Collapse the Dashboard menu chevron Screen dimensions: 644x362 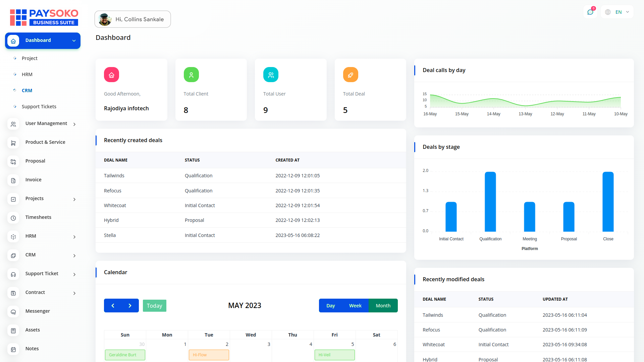[74, 41]
